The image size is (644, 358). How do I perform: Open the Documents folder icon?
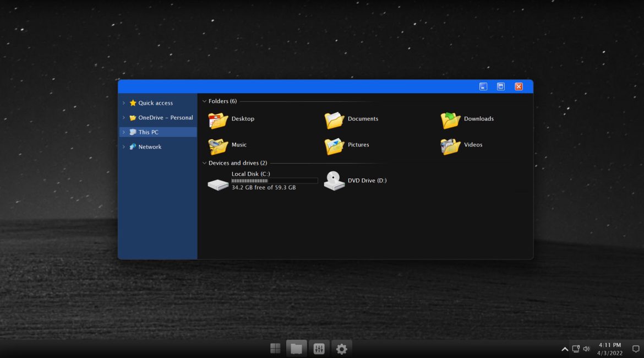[x=334, y=120]
